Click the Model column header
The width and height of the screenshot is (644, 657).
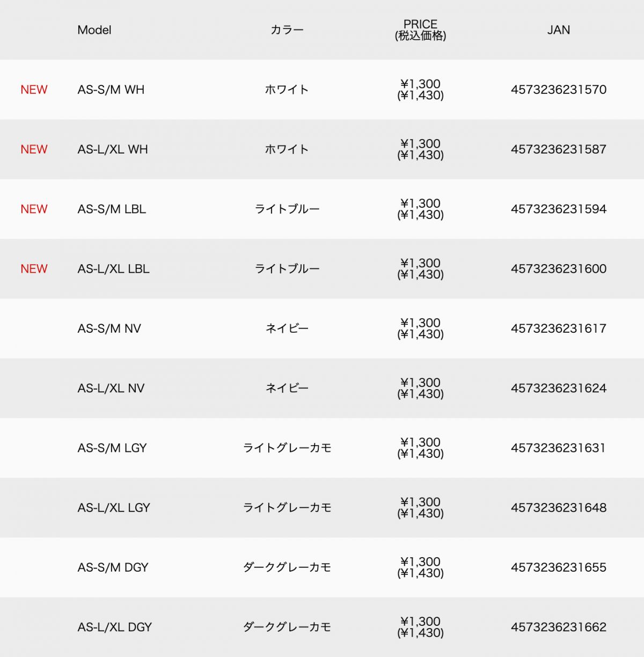(x=94, y=30)
